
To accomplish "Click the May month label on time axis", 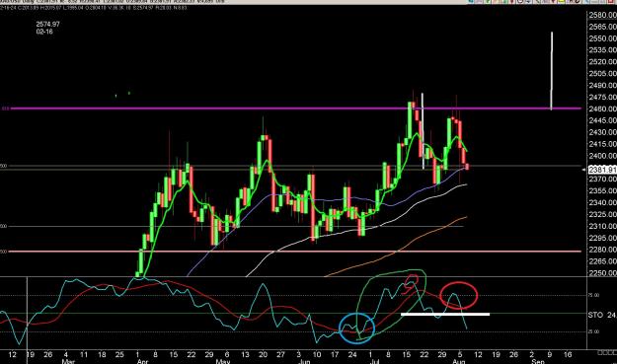I will 223,361.
